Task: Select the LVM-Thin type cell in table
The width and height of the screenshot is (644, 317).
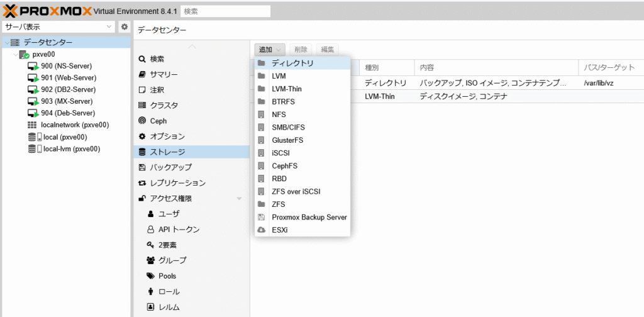Action: pyautogui.click(x=387, y=97)
